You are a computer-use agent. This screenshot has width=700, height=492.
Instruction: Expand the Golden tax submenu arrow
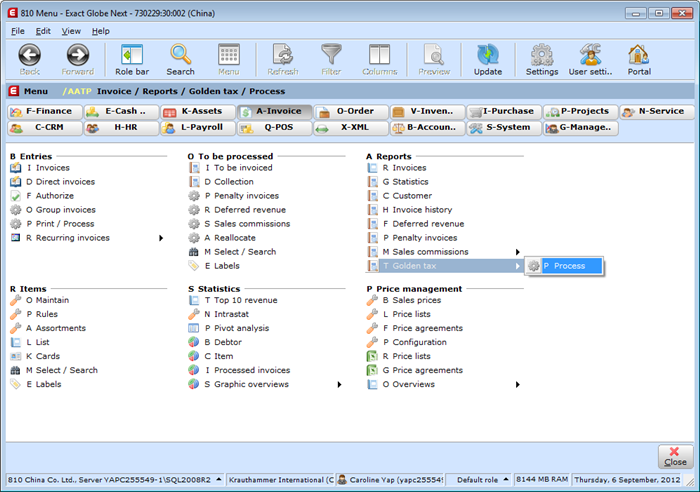click(517, 266)
